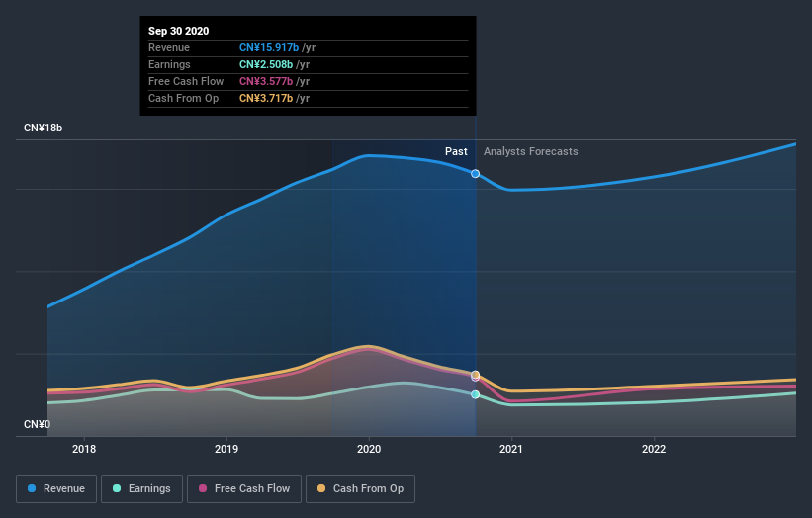Toggle the Revenue legend button

pos(56,489)
